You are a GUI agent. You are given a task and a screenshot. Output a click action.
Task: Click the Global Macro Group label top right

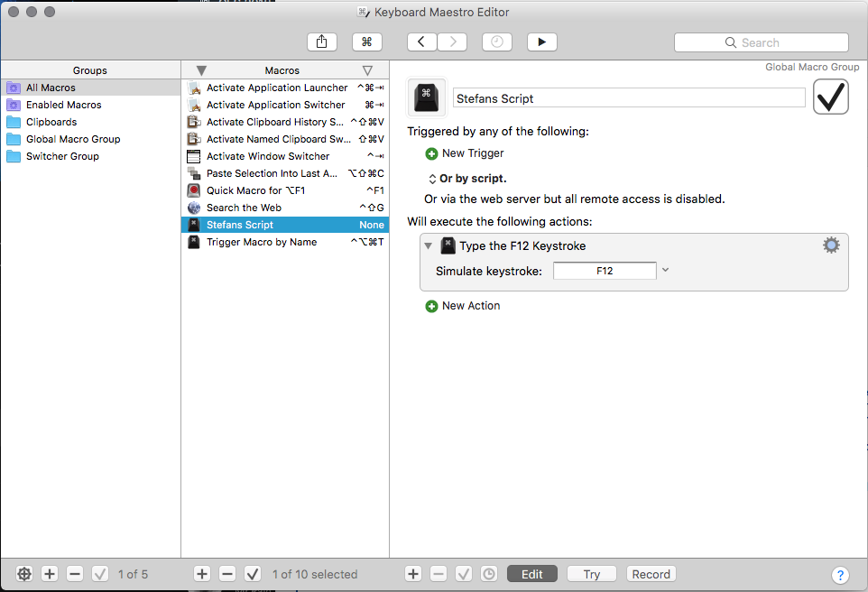812,67
